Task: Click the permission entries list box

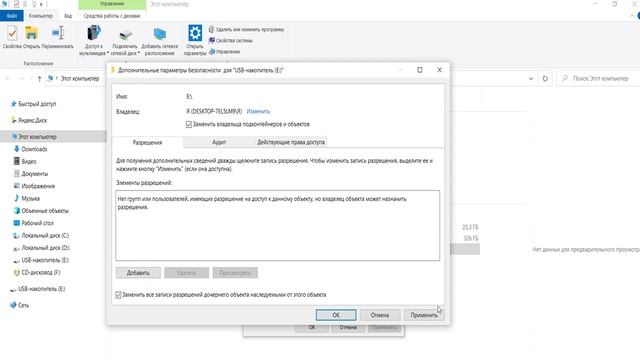Action: point(278,225)
